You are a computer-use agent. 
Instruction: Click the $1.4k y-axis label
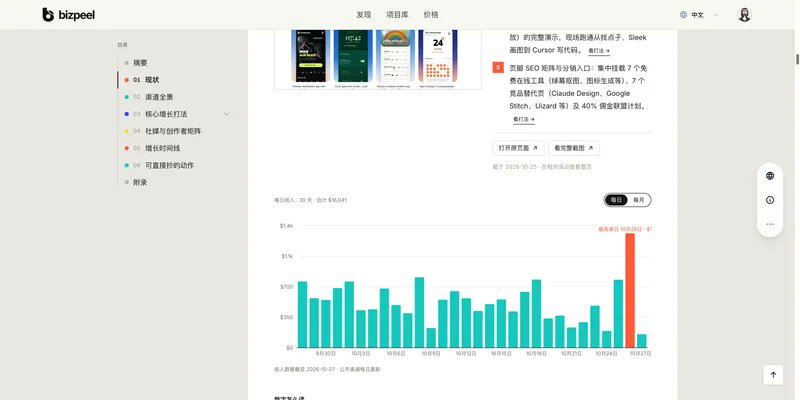click(286, 226)
